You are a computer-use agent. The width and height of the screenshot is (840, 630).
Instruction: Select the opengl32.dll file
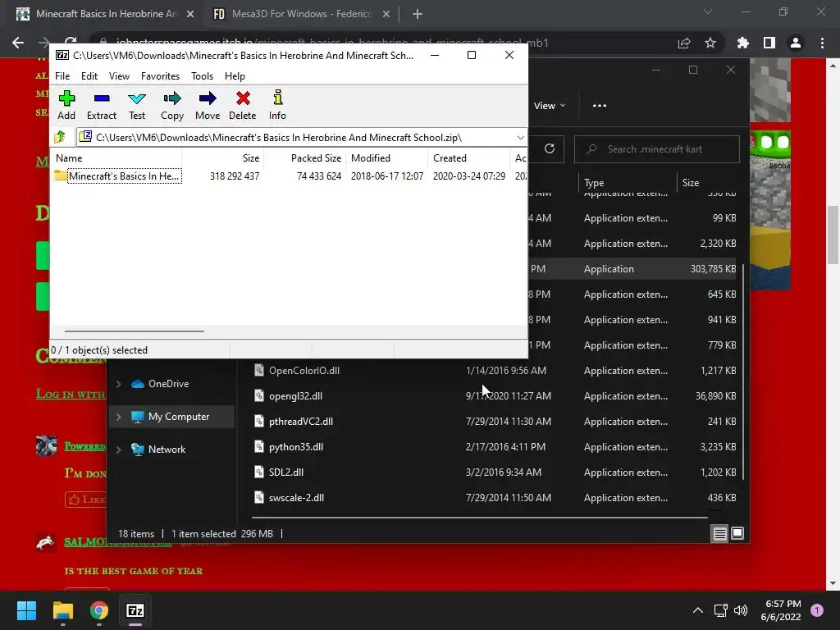coord(295,396)
